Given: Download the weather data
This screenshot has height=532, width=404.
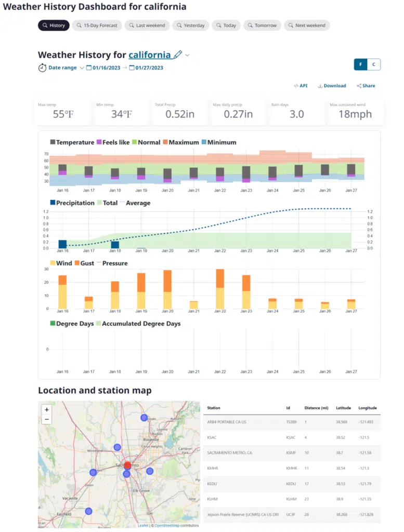Looking at the screenshot, I should [x=332, y=86].
